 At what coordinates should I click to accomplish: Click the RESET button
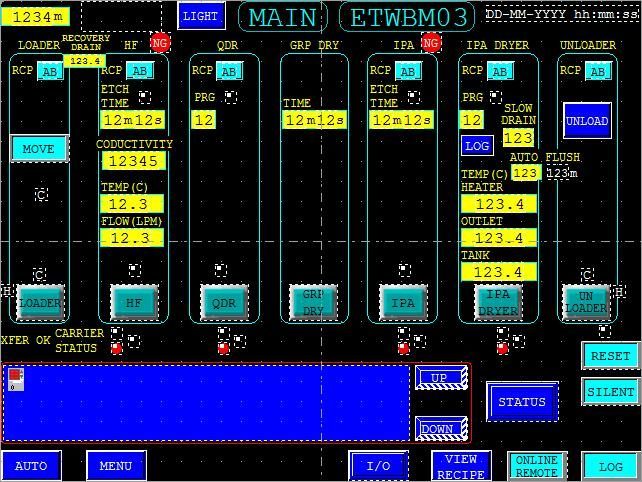[x=610, y=355]
